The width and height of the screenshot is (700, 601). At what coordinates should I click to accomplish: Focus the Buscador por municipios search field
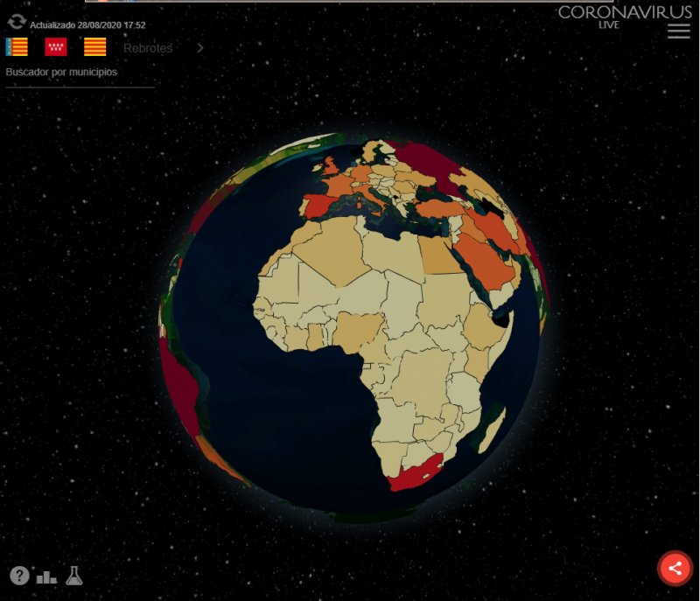[x=79, y=73]
